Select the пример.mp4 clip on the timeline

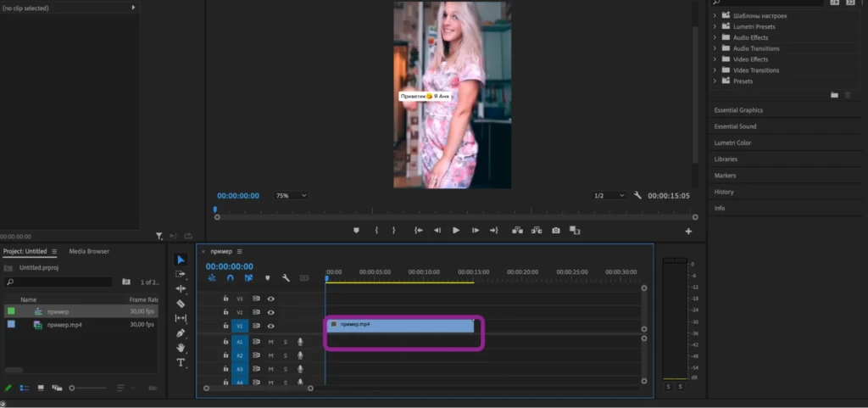[x=400, y=326]
